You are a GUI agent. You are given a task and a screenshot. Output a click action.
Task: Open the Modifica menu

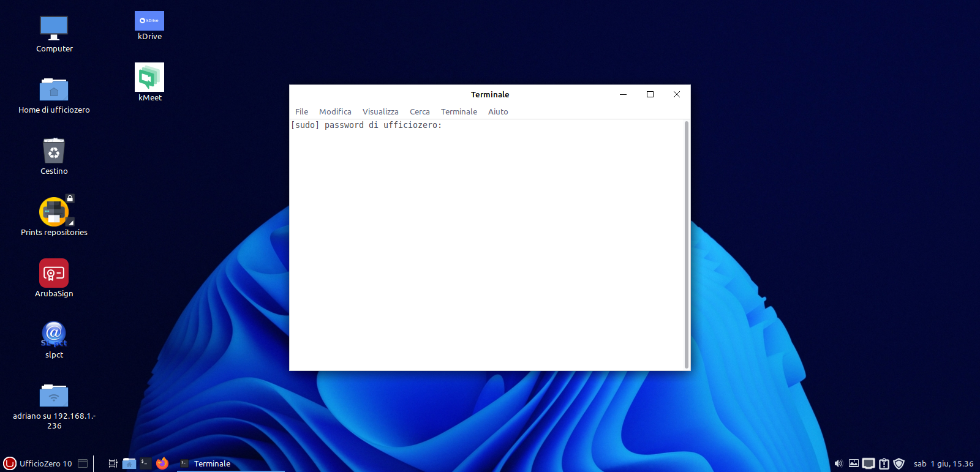point(335,111)
